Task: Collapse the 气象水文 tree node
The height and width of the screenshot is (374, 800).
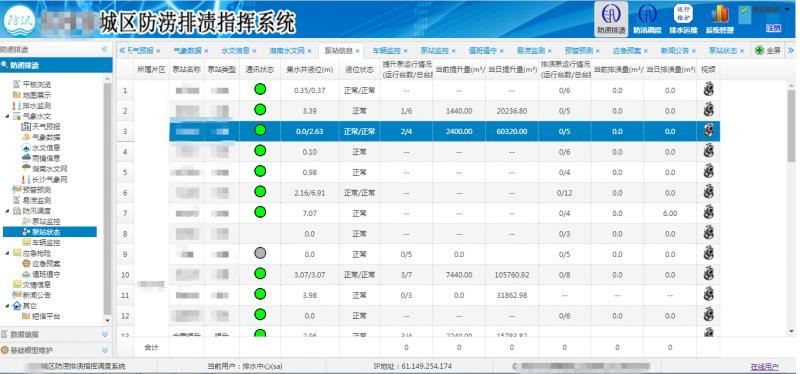Action: point(8,116)
